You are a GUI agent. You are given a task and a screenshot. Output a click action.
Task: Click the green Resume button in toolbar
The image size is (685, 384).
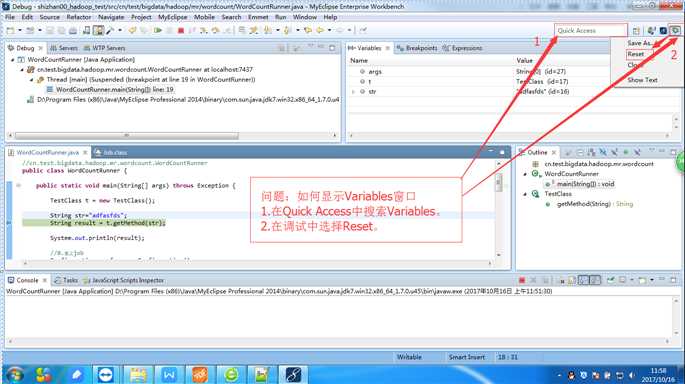[158, 30]
